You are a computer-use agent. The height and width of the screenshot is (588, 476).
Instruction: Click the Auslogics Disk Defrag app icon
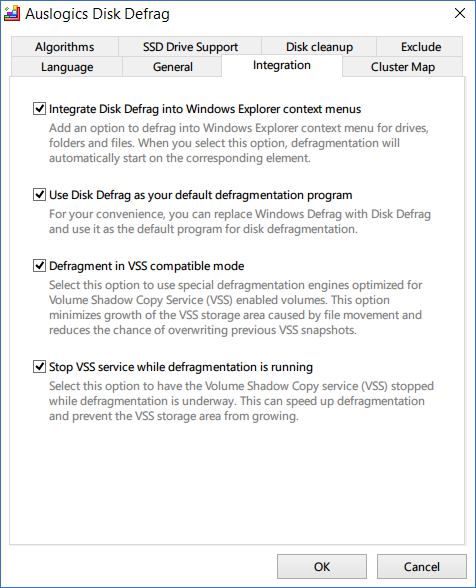[x=12, y=14]
